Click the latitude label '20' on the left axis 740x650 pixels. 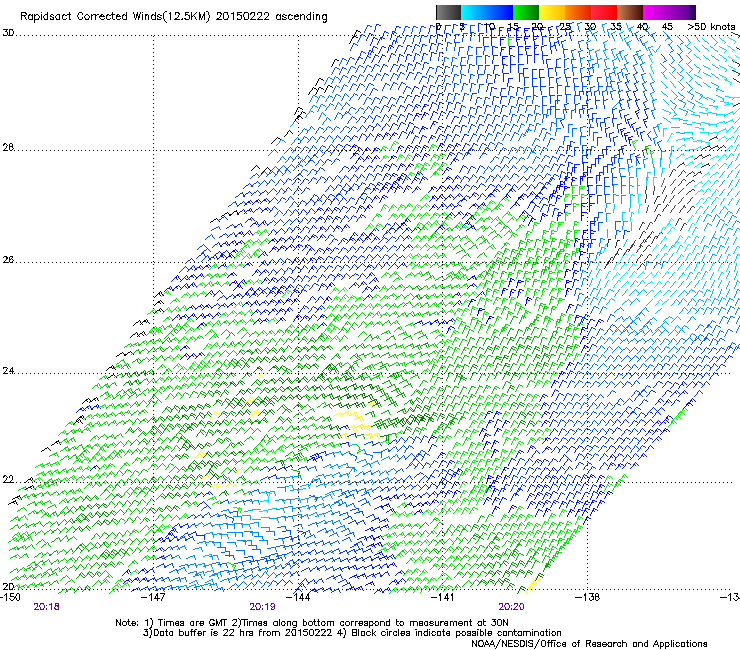point(8,586)
